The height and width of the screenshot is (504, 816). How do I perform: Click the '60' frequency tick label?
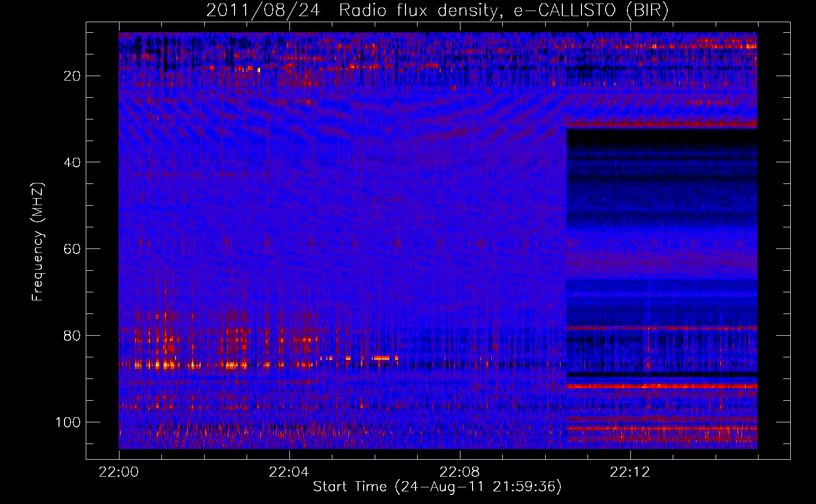coord(72,249)
